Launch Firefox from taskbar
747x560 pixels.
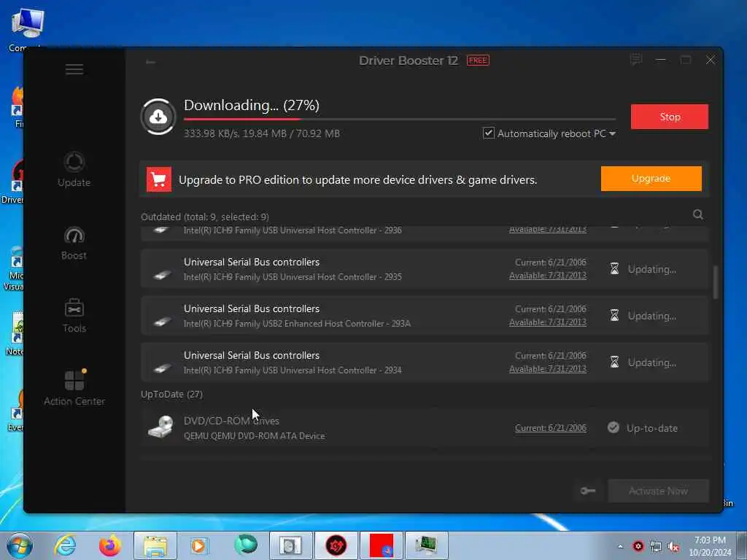pos(109,545)
